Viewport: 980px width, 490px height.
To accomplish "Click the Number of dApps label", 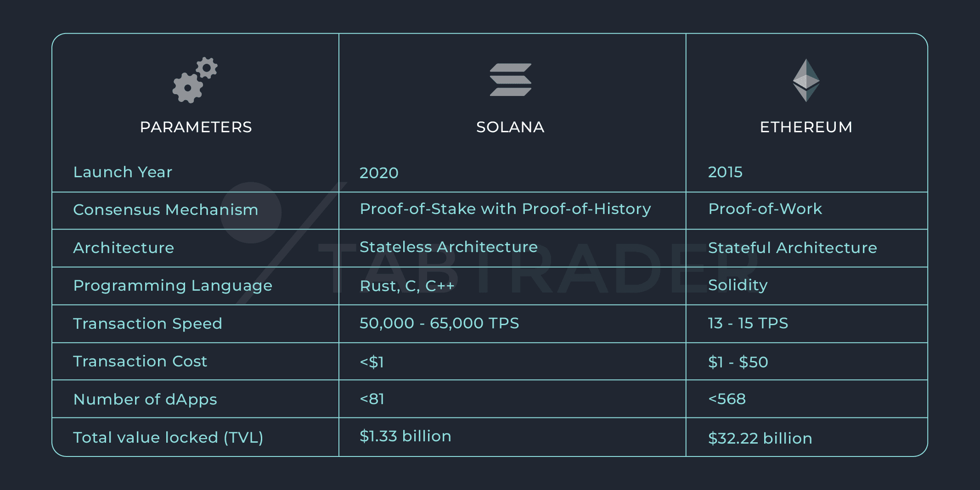I will 145,400.
